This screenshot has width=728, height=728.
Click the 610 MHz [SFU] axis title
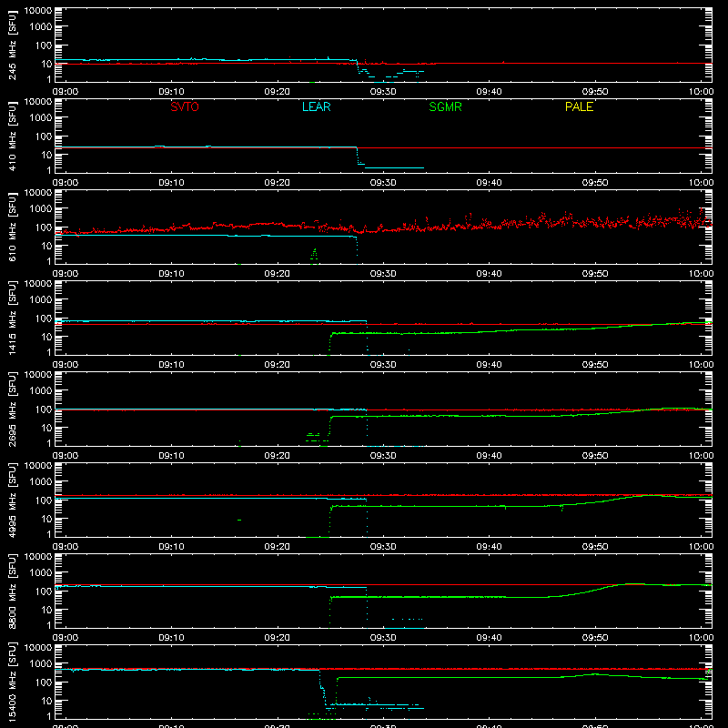[12, 227]
